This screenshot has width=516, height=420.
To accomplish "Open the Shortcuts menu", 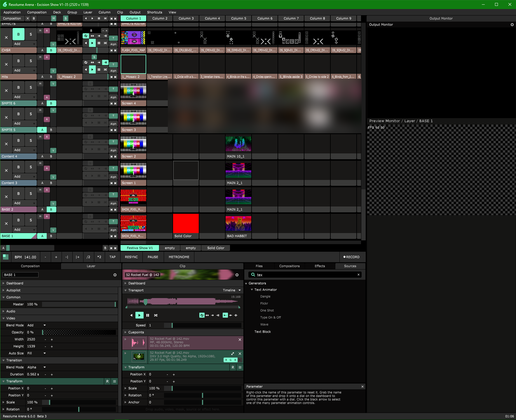I will 154,12.
